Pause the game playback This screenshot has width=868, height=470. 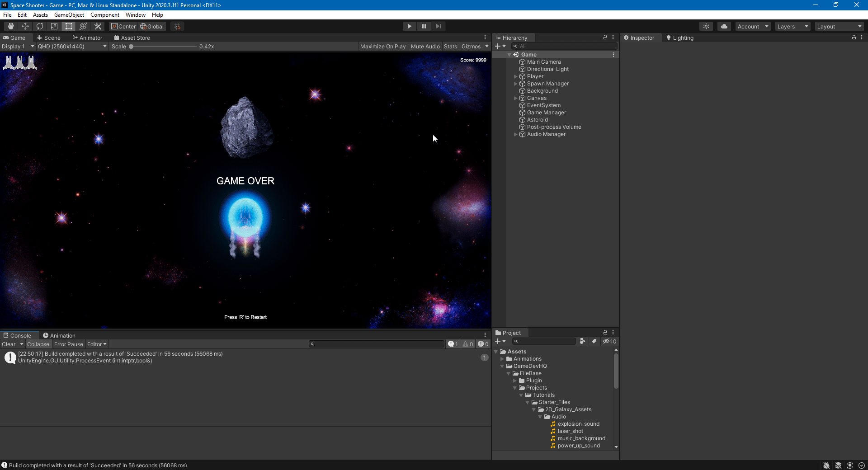point(424,26)
